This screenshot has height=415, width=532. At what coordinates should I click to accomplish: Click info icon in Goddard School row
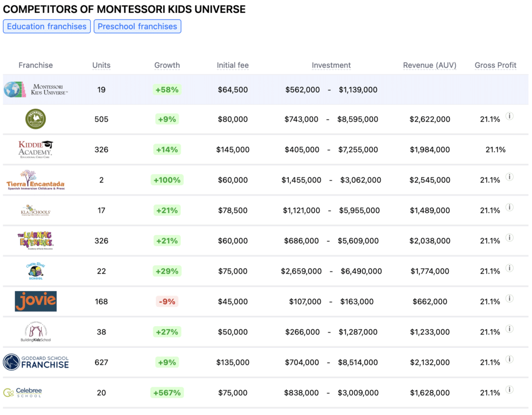[509, 359]
